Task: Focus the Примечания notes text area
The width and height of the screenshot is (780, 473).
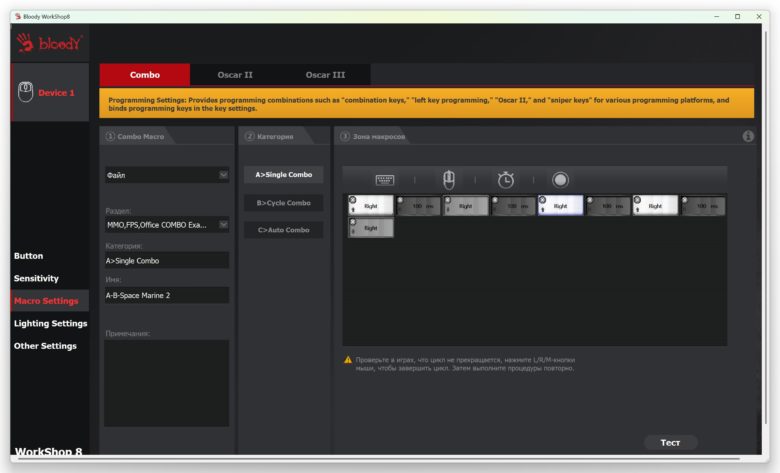Action: tap(167, 383)
